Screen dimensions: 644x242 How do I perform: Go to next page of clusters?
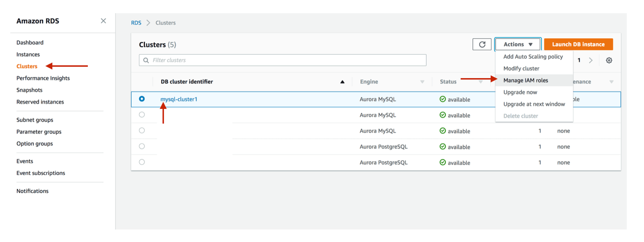tap(591, 60)
